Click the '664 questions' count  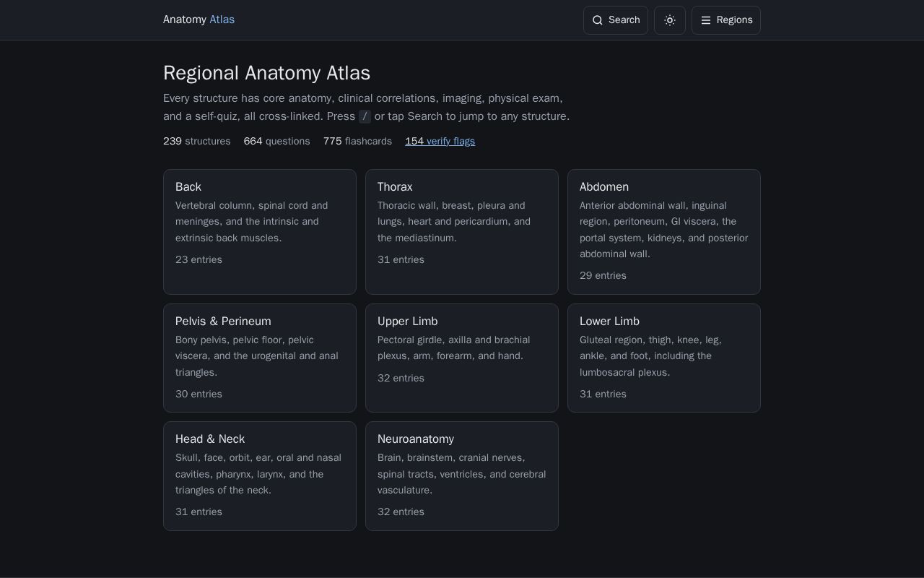(276, 141)
